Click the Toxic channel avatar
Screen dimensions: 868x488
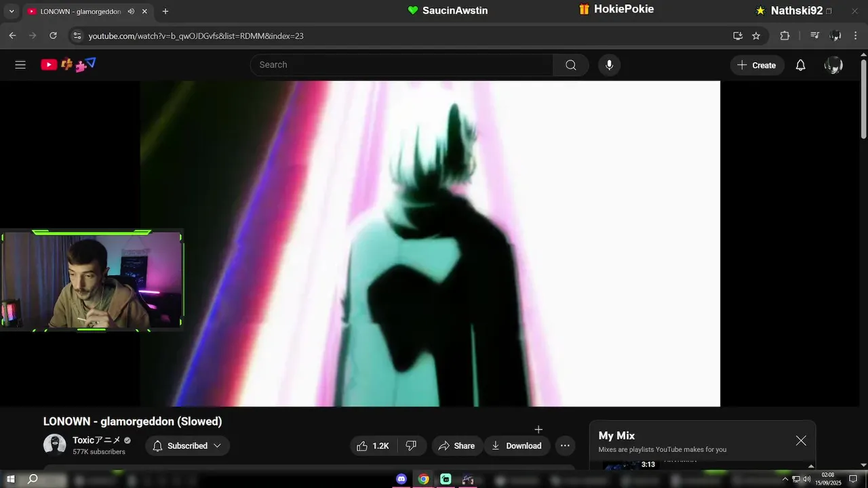pos(55,445)
